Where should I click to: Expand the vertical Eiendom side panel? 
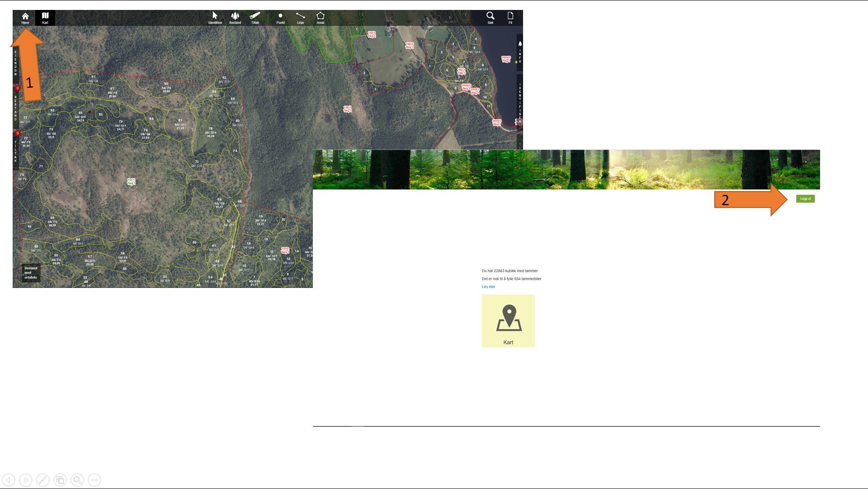click(15, 62)
